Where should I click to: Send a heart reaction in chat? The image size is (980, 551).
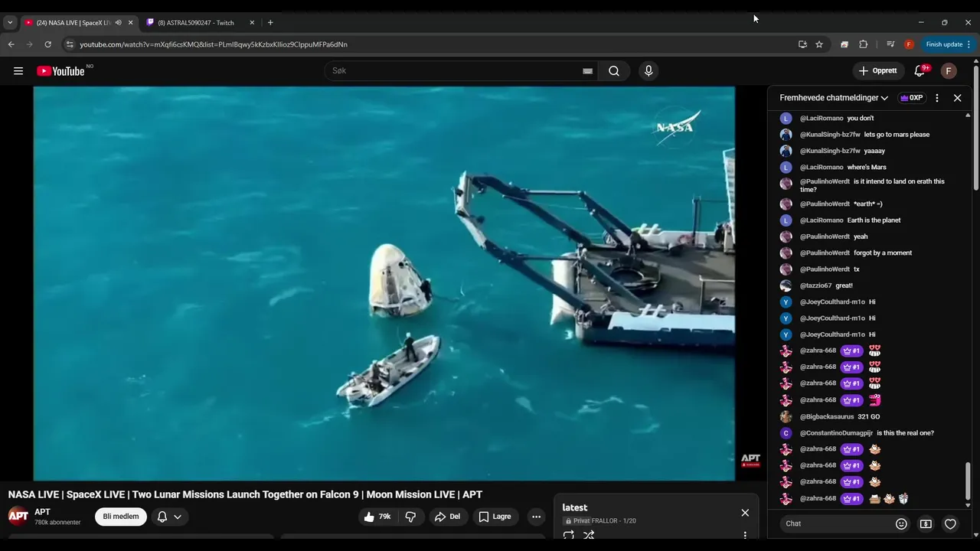pos(950,524)
